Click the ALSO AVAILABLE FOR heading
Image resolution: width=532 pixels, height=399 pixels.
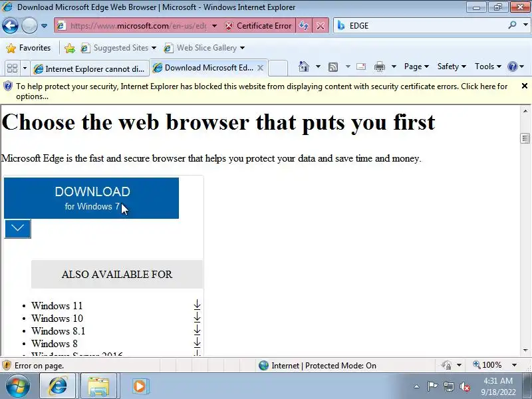[x=117, y=274]
